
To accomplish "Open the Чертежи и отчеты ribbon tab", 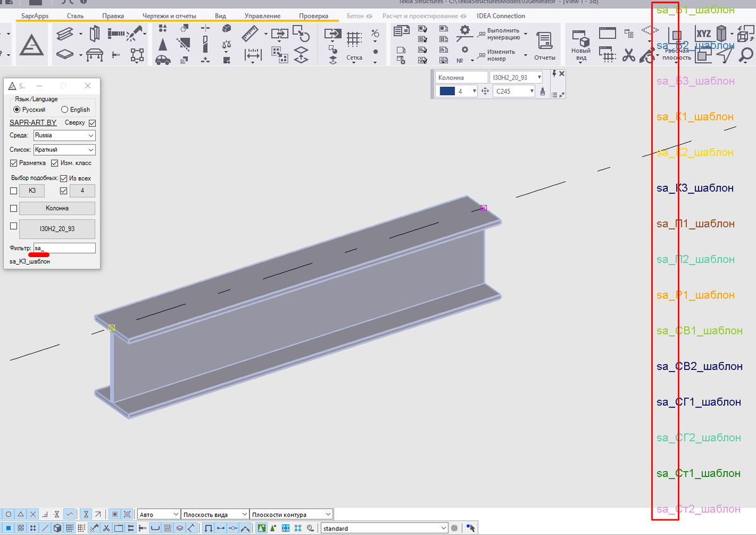I will tap(169, 16).
